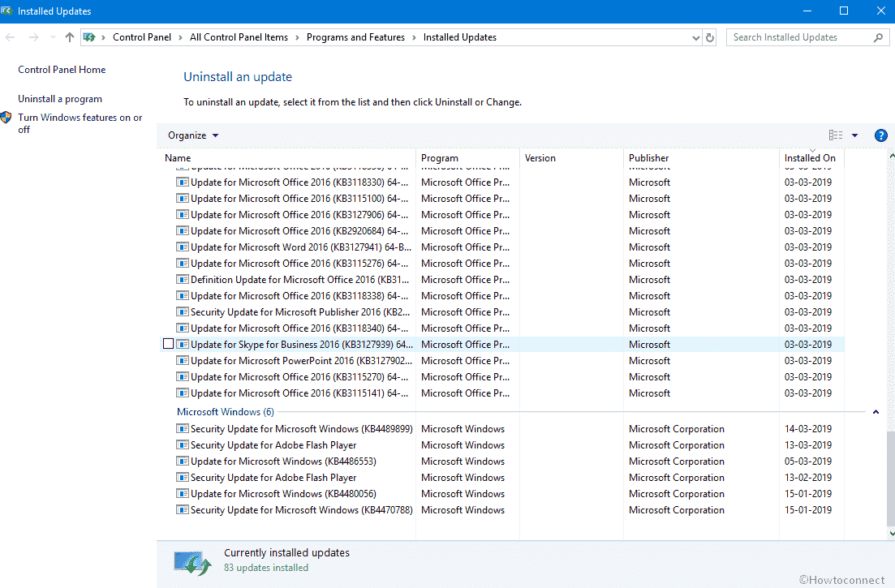895x588 pixels.
Task: Collapse the Microsoft Windows (6) group
Action: coord(876,412)
